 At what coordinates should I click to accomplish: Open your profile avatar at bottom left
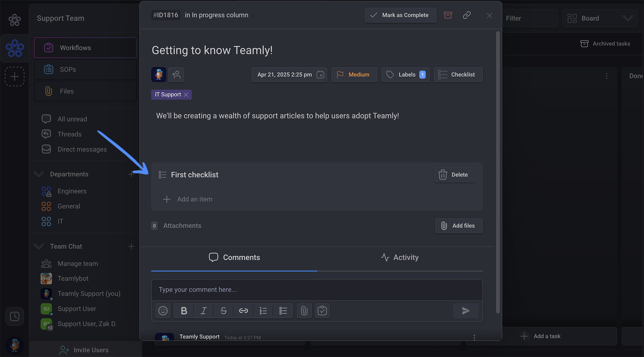pyautogui.click(x=15, y=345)
